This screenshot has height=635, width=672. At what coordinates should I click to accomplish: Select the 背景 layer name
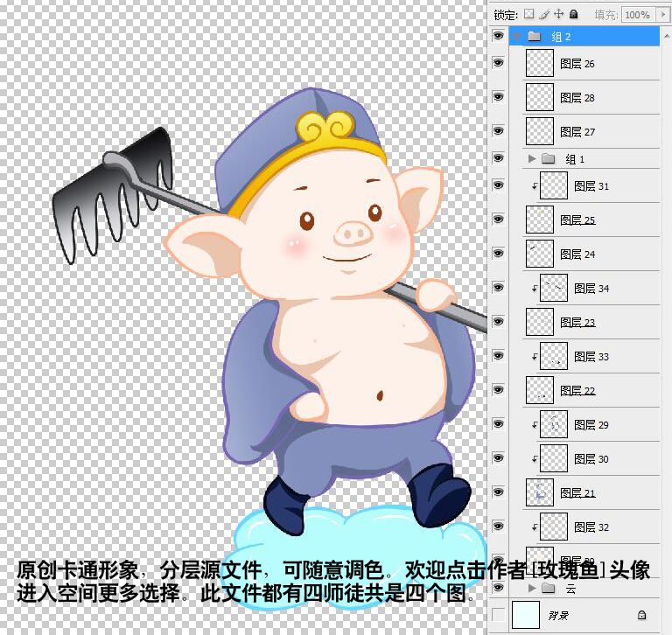[558, 615]
